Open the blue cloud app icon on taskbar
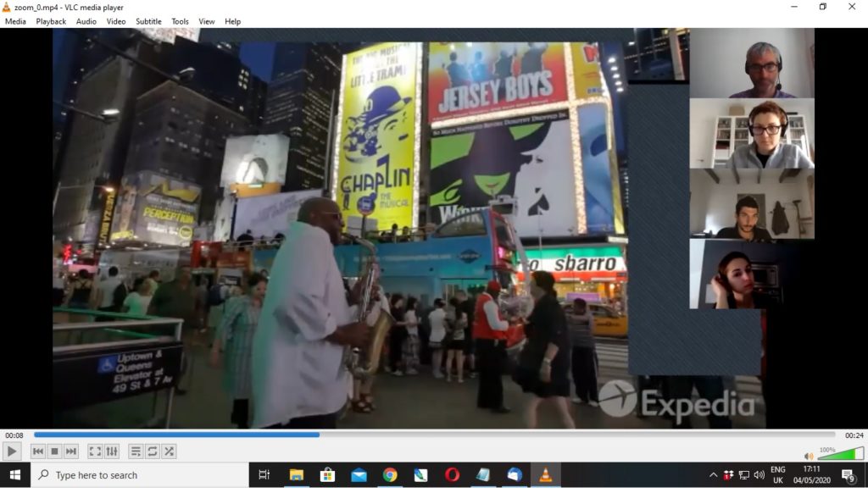 tap(515, 475)
